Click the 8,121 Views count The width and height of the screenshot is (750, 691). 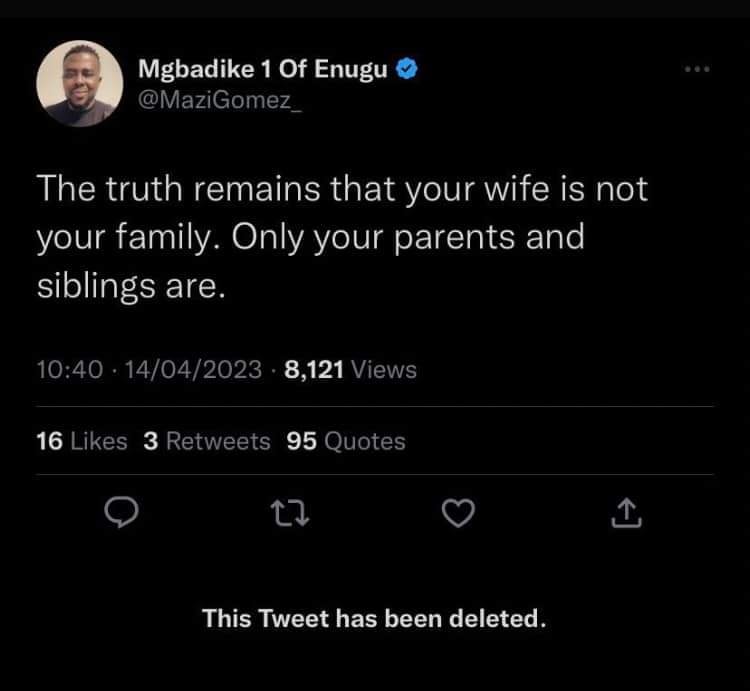350,370
